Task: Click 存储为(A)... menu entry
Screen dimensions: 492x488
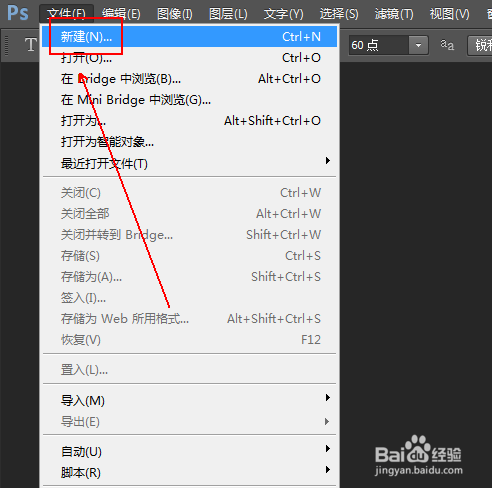Action: pos(189,277)
